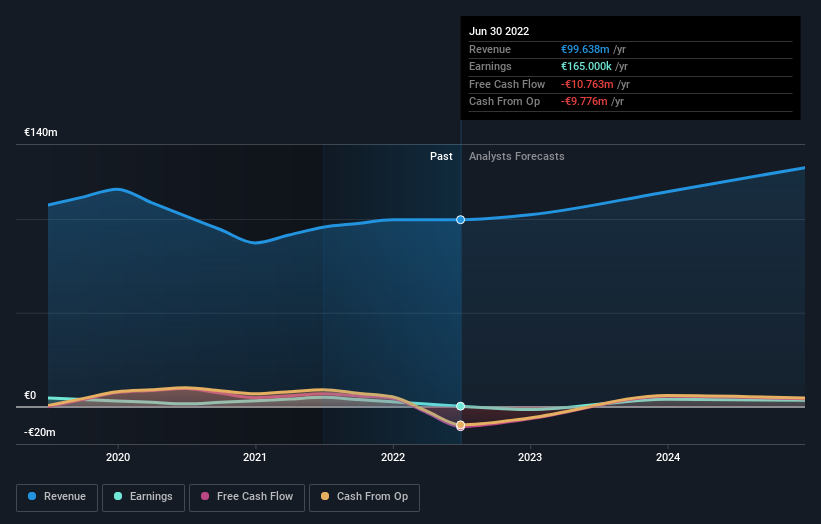Viewport: 821px width, 524px height.
Task: Toggle the Free Cash Flow legend button
Action: tap(247, 497)
